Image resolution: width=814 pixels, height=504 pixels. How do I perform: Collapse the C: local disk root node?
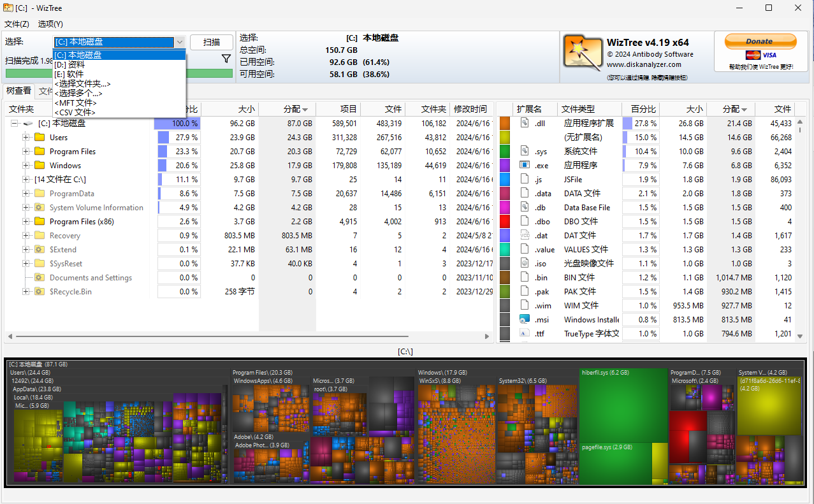(15, 124)
